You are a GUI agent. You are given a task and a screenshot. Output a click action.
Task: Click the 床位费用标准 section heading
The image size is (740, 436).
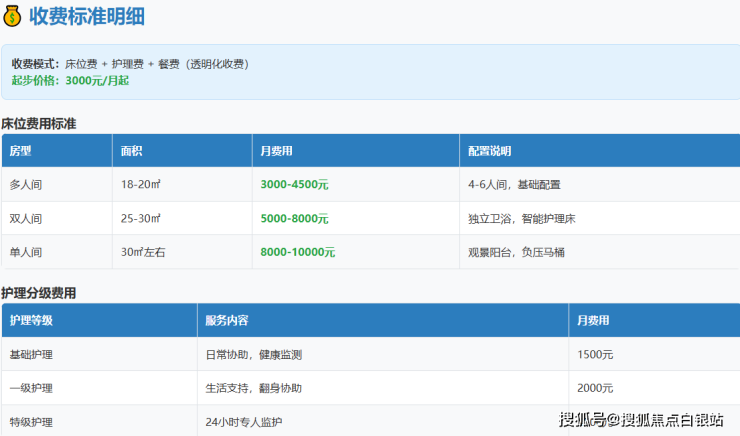pyautogui.click(x=39, y=124)
